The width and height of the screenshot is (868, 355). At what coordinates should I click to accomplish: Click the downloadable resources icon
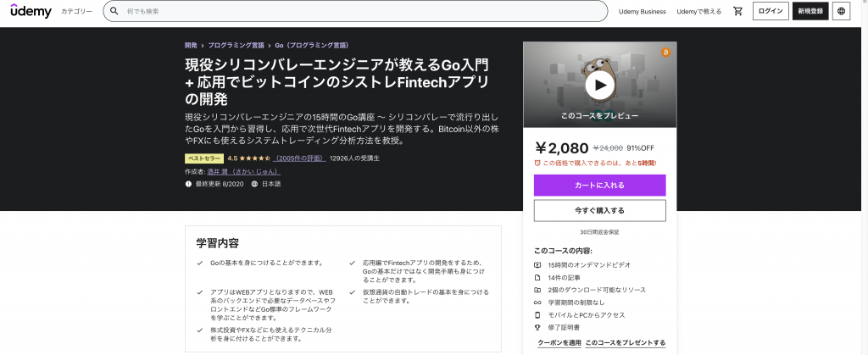537,290
